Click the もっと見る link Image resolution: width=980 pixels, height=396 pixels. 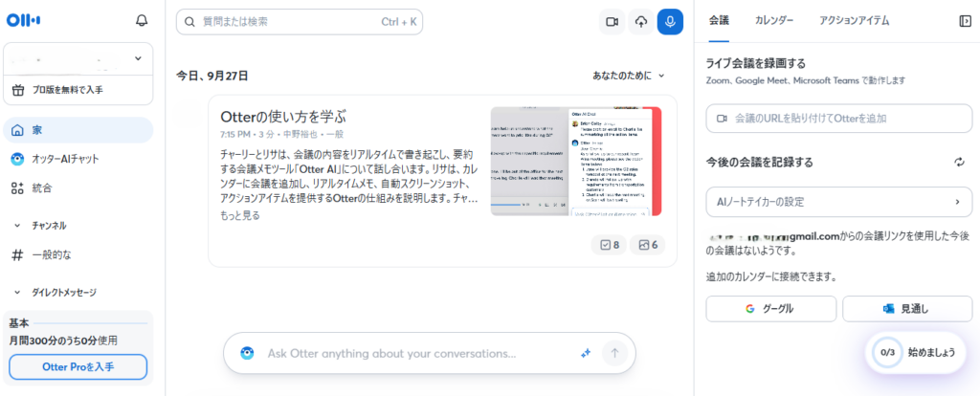239,215
